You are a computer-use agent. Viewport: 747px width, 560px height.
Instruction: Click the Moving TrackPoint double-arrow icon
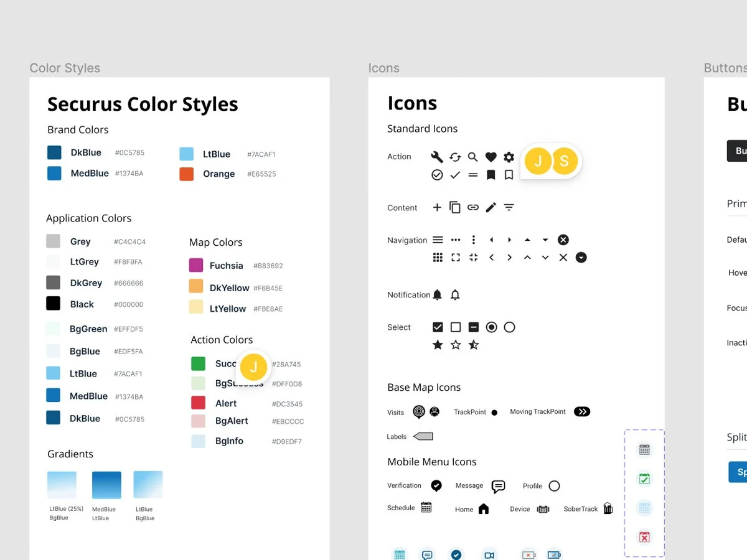click(582, 411)
